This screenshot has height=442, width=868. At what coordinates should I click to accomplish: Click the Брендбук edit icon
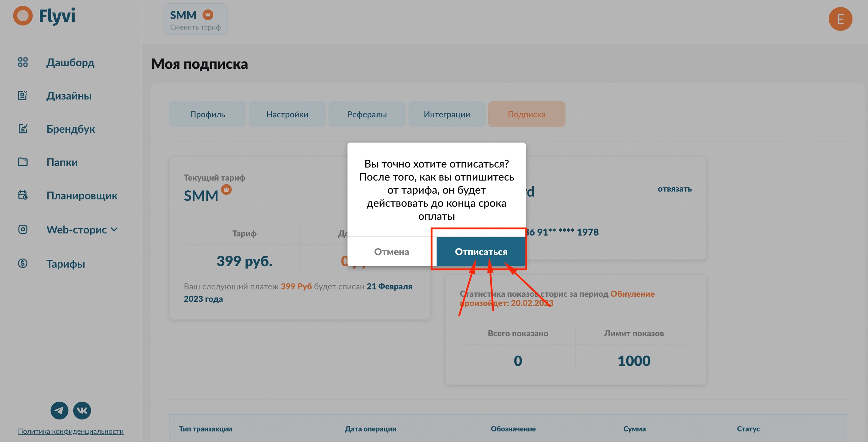[x=23, y=129]
